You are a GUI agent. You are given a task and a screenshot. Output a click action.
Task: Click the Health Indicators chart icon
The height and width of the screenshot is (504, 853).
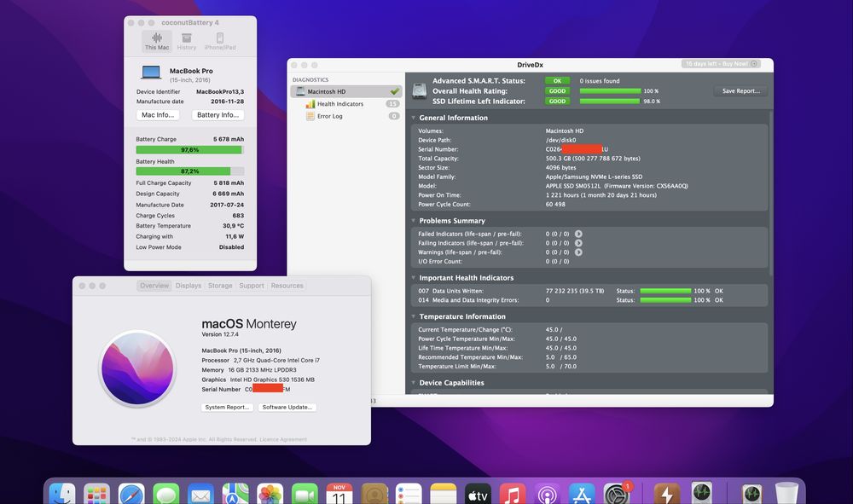tap(310, 104)
